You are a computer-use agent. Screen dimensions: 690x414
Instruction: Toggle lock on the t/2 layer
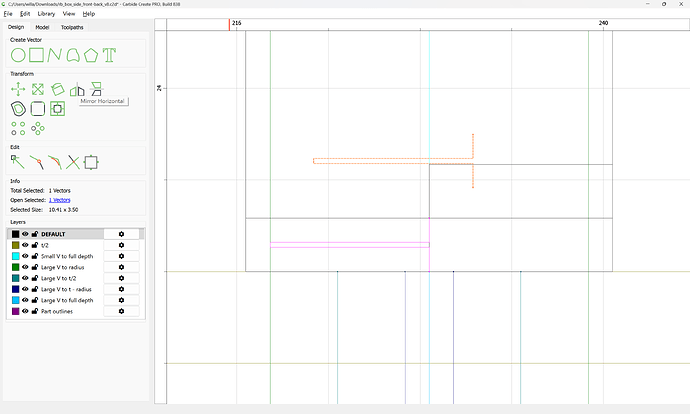tap(35, 245)
